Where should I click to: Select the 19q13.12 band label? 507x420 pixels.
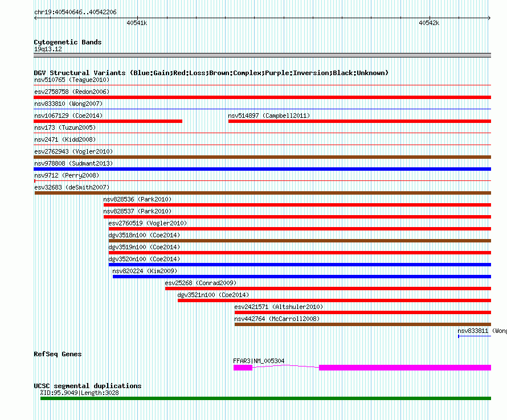(48, 49)
